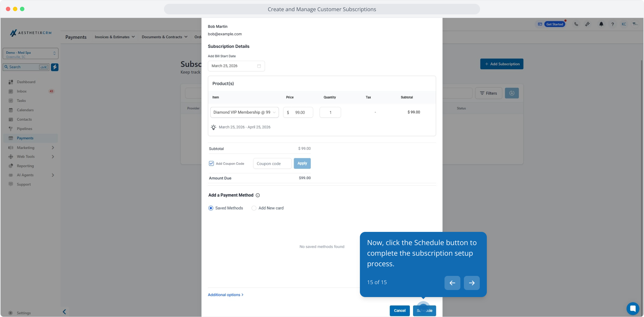Click the Coupon code input field

pyautogui.click(x=272, y=163)
